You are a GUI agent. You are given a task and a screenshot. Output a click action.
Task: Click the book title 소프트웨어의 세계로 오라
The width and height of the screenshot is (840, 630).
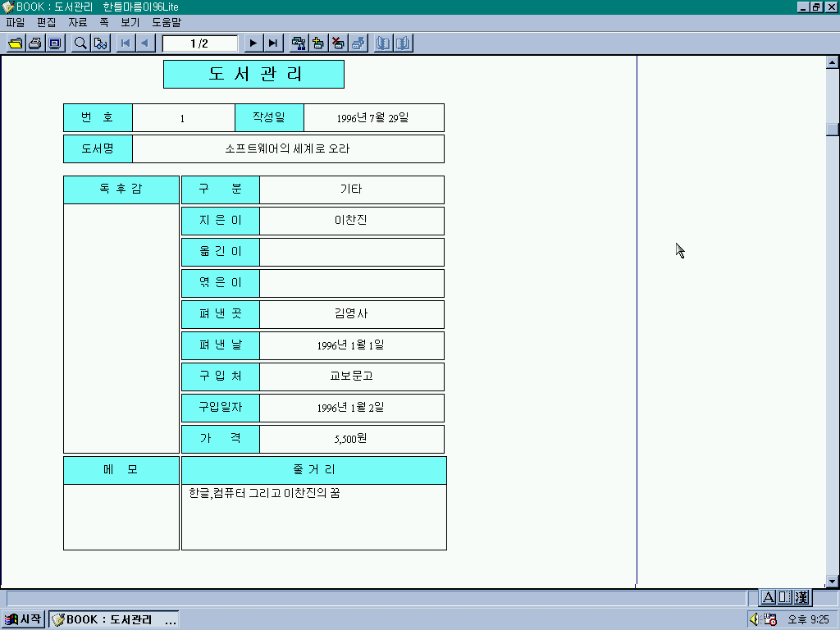point(288,149)
